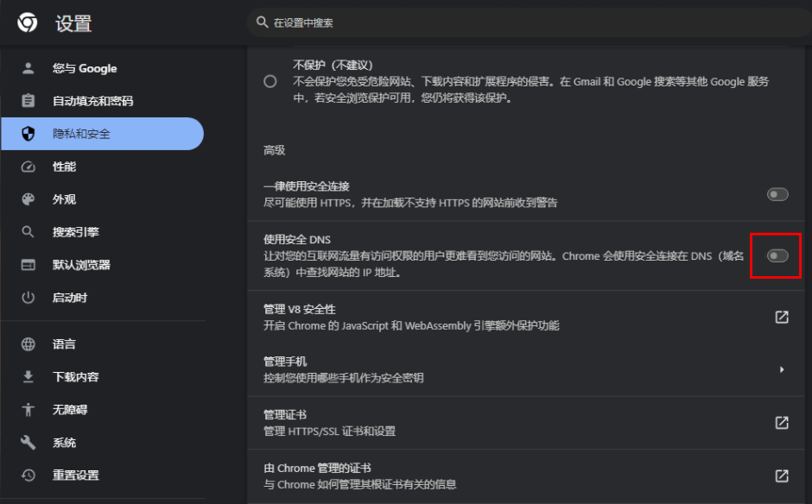Click the Chrome logo icon next to 设置
The height and width of the screenshot is (504, 812).
coord(28,22)
